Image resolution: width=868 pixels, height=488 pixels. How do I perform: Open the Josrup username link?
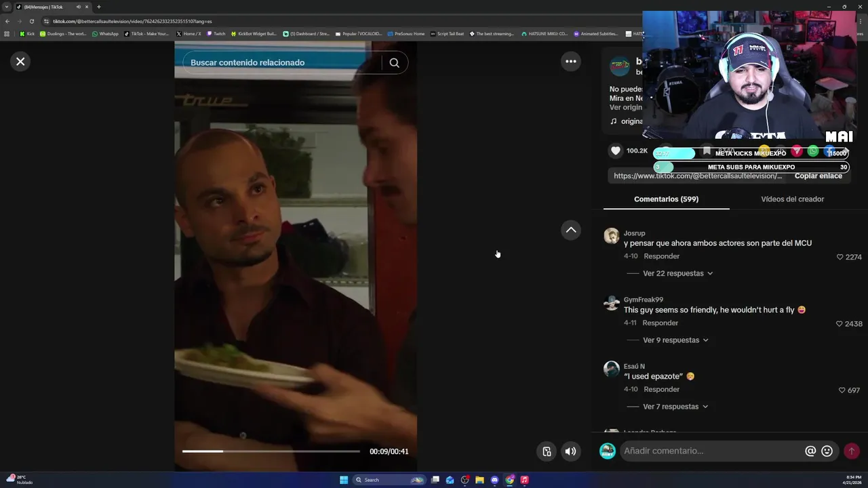(x=634, y=233)
